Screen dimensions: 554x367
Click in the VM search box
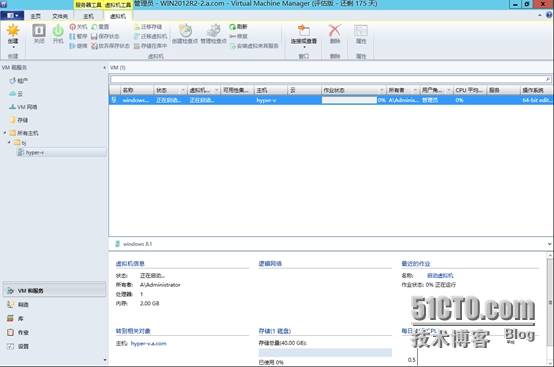[328, 79]
